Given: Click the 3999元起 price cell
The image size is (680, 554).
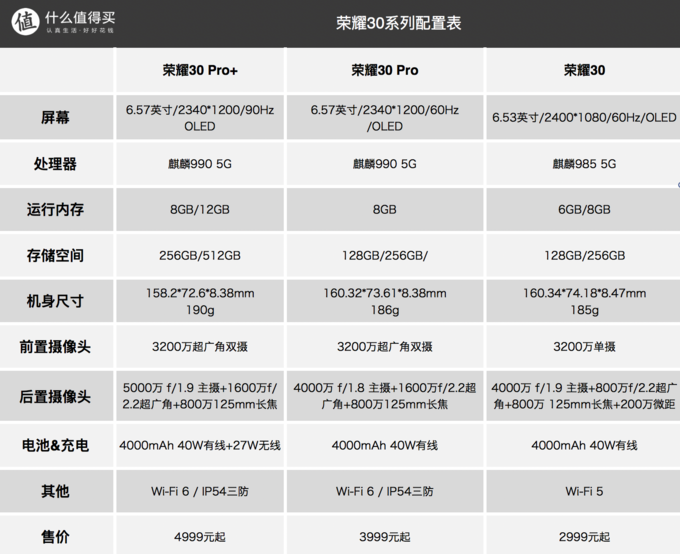Looking at the screenshot, I should click(x=385, y=537).
